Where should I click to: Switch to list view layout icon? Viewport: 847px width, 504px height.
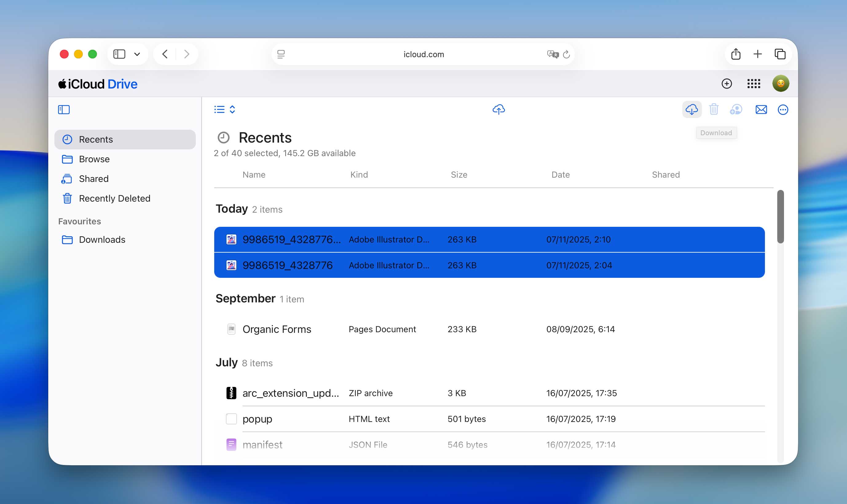tap(219, 109)
